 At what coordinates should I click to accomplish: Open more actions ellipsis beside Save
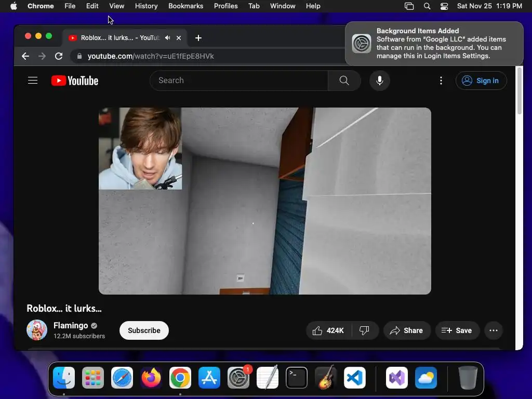click(x=494, y=330)
